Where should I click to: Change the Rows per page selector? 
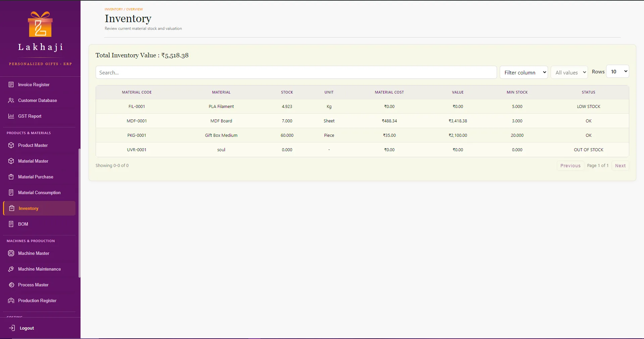pos(617,71)
